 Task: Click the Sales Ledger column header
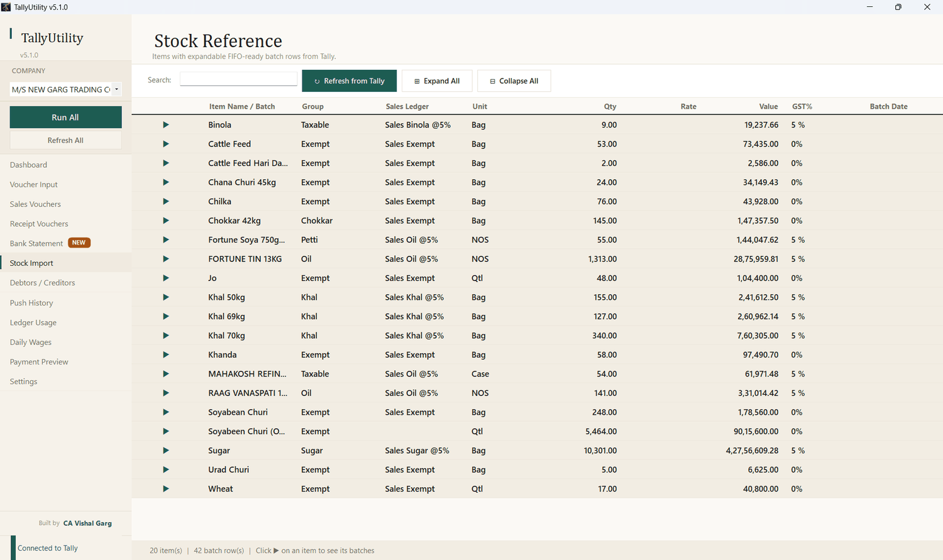407,107
